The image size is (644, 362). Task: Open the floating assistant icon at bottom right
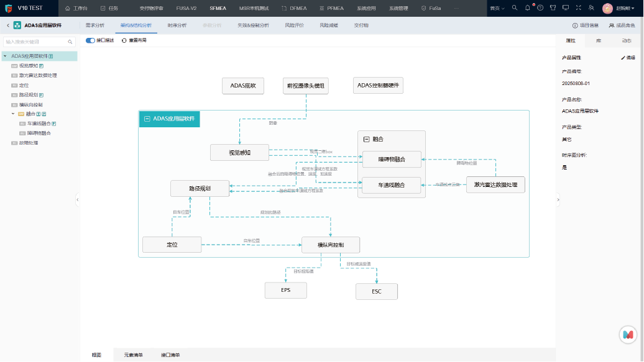[628, 335]
